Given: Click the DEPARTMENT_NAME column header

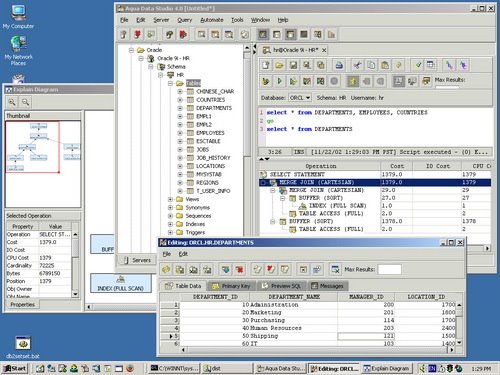Looking at the screenshot, I should 294,297.
